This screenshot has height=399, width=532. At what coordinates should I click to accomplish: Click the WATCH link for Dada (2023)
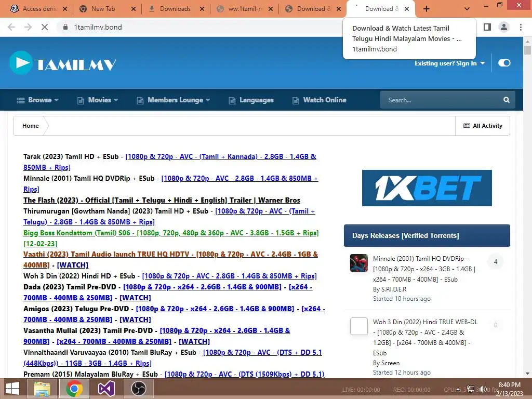[135, 298]
